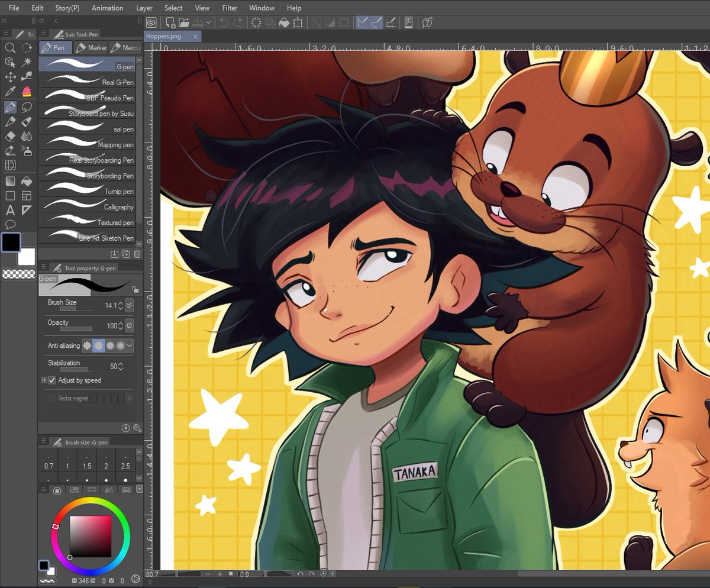Switch to Marker sub tool tab
Viewport: 710px width, 588px height.
[91, 48]
